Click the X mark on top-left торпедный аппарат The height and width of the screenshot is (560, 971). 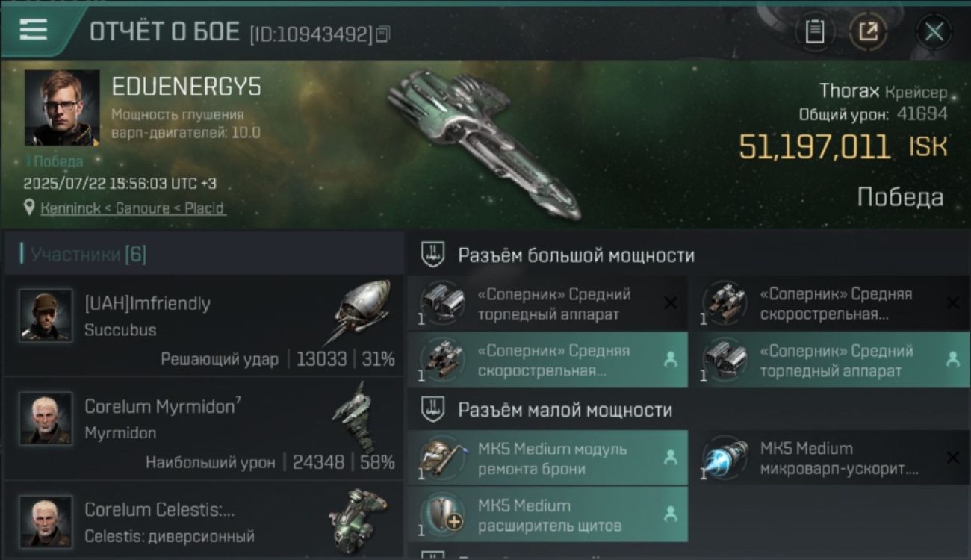(x=671, y=302)
